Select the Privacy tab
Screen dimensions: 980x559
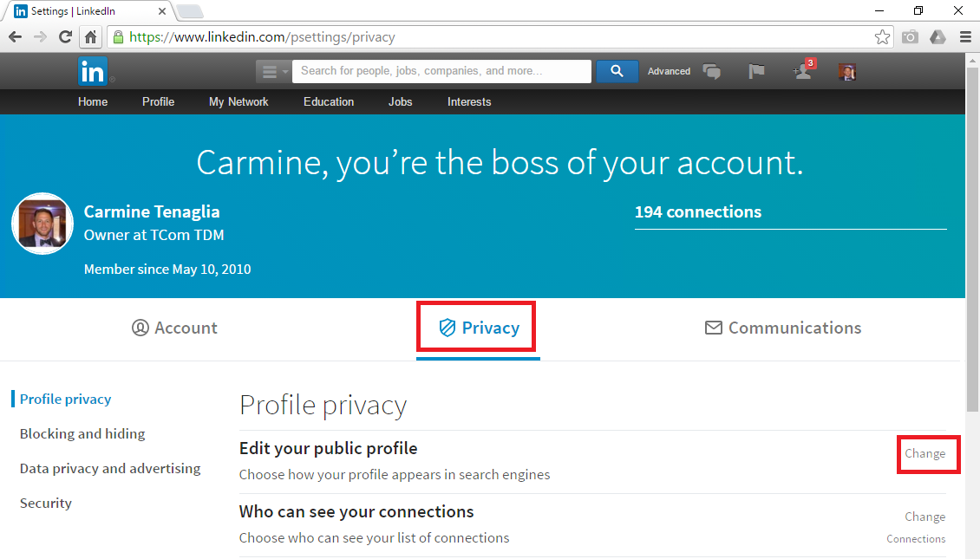point(478,328)
